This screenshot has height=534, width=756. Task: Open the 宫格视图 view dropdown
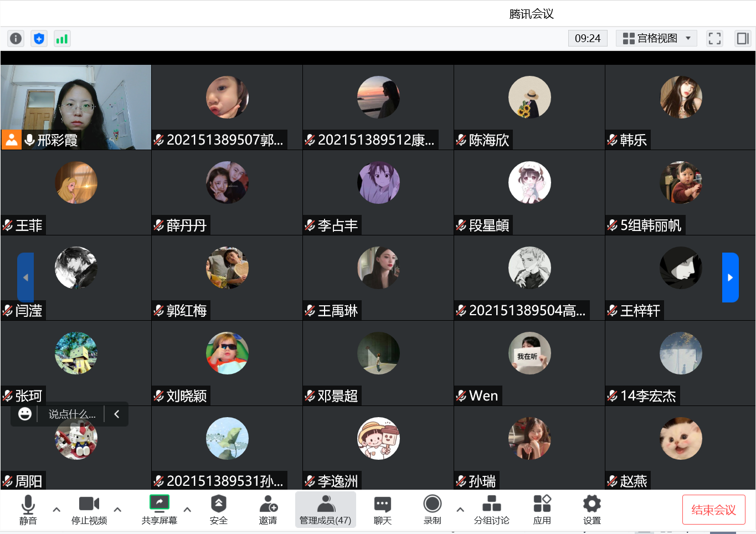656,38
